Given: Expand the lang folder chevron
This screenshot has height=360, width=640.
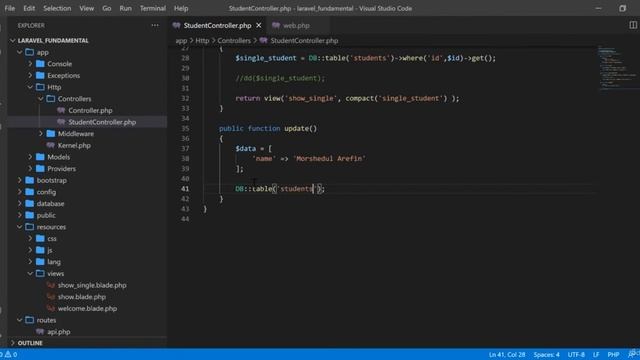Looking at the screenshot, I should 30,262.
